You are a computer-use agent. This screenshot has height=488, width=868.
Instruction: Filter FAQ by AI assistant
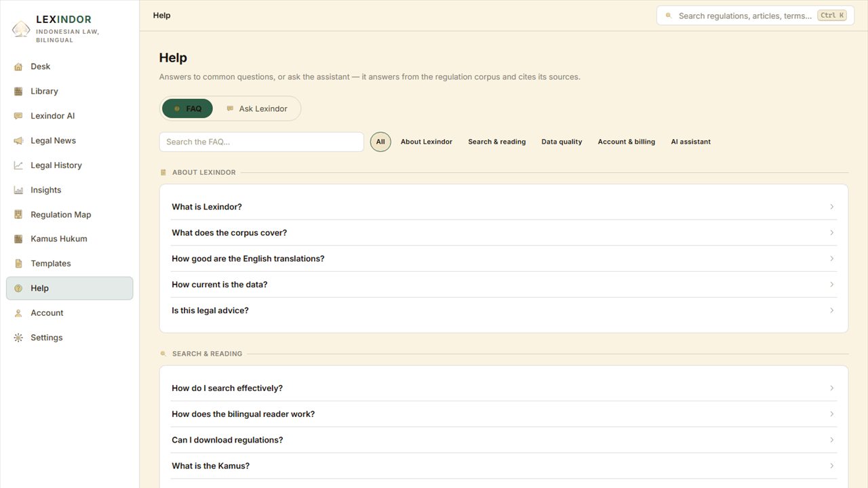click(691, 142)
